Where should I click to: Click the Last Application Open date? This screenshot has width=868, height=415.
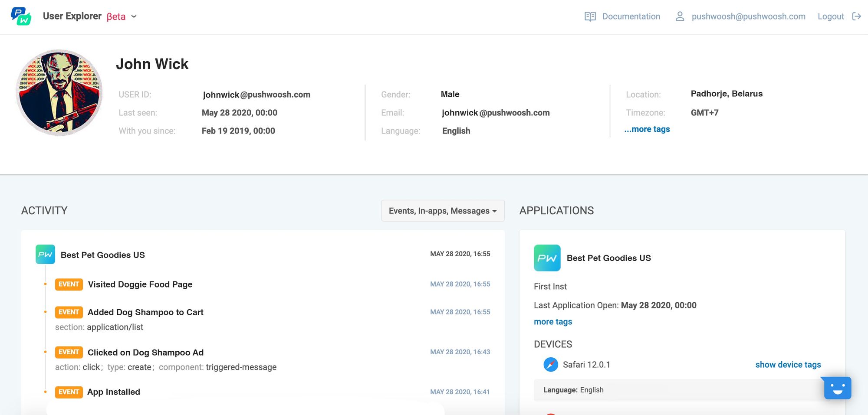pyautogui.click(x=658, y=305)
